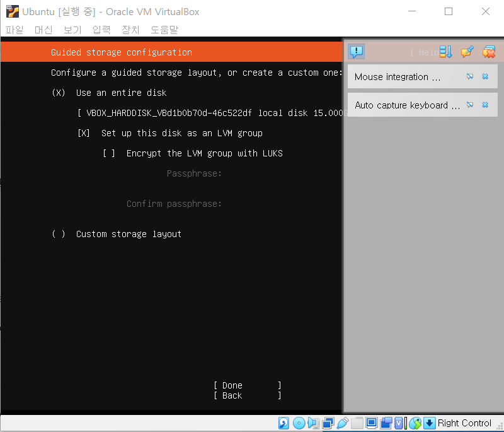Enable 'Encrypt the LVM group with LUKS'
The width and height of the screenshot is (504, 432).
(x=193, y=153)
